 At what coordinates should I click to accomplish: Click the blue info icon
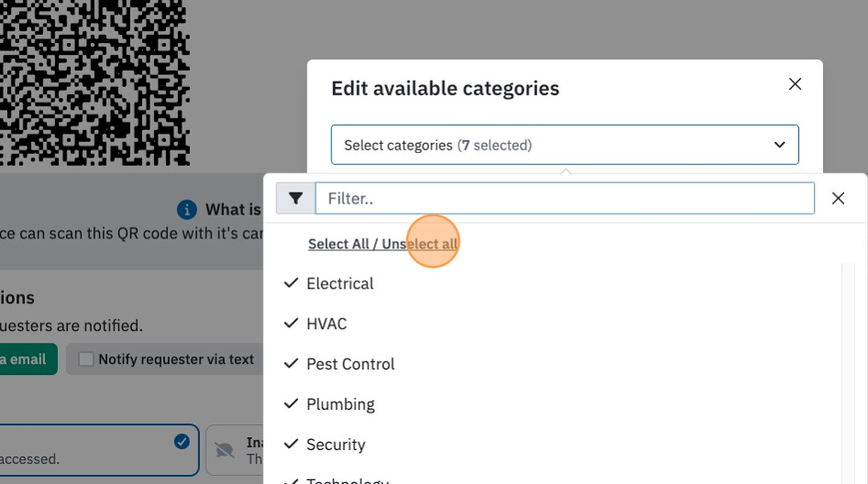pos(187,210)
